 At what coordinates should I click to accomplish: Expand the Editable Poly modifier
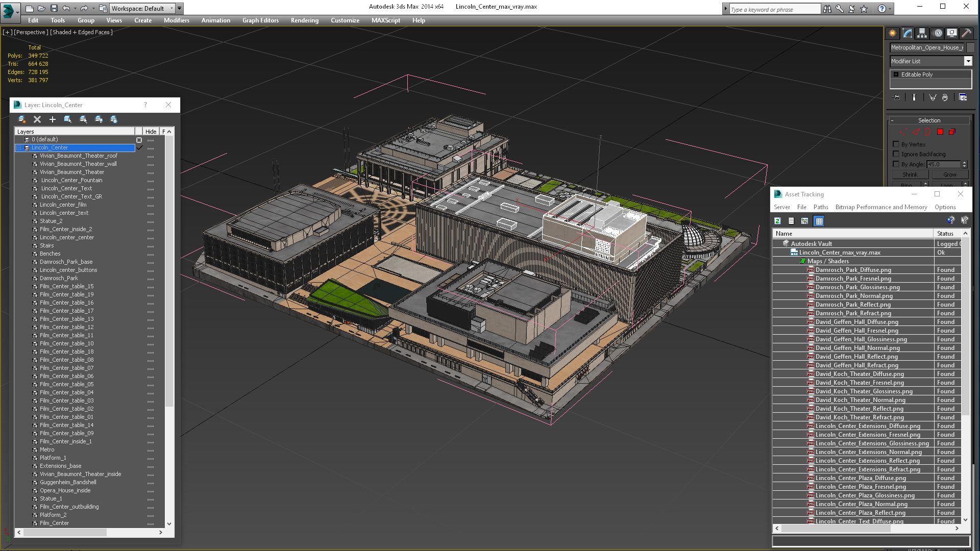[896, 74]
